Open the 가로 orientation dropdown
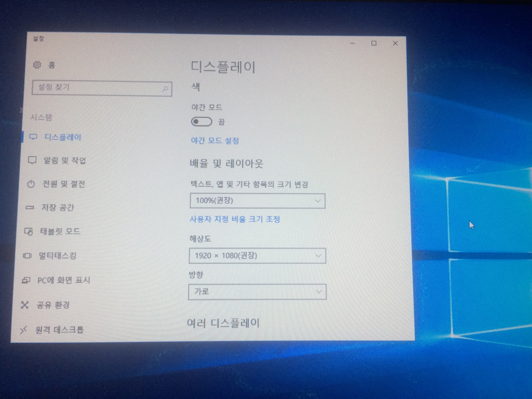 (x=257, y=292)
